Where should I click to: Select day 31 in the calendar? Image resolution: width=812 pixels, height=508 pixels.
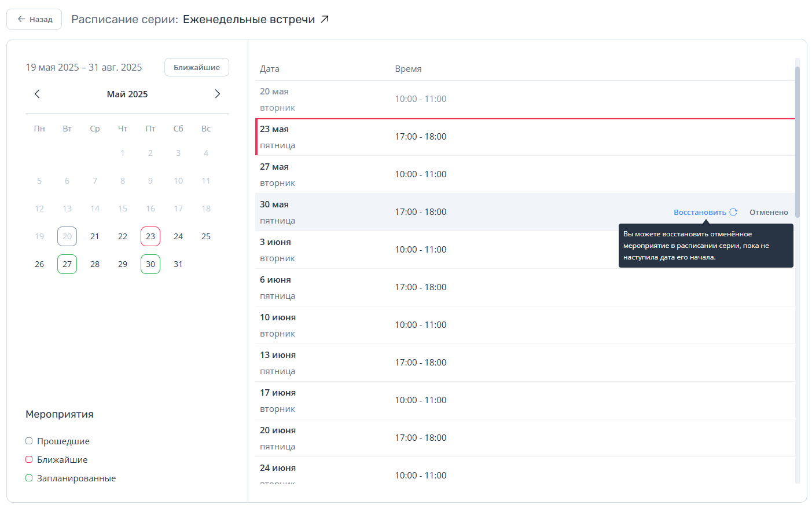click(178, 264)
